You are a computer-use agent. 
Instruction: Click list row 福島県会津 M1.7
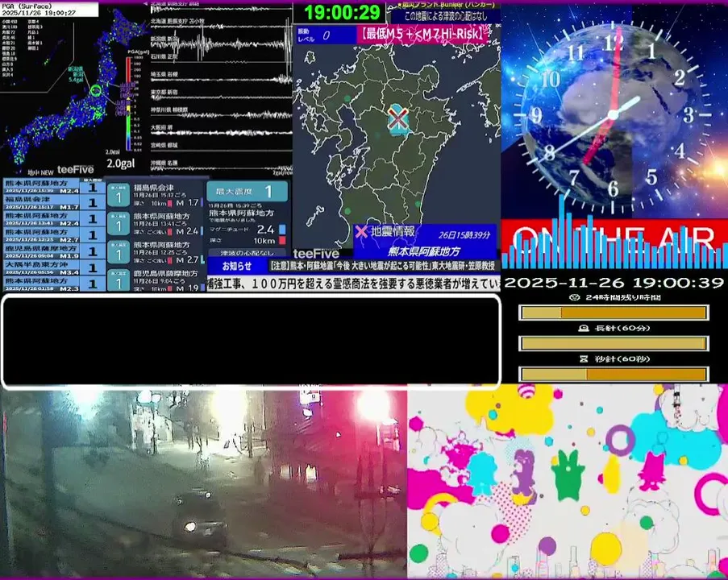click(x=53, y=203)
